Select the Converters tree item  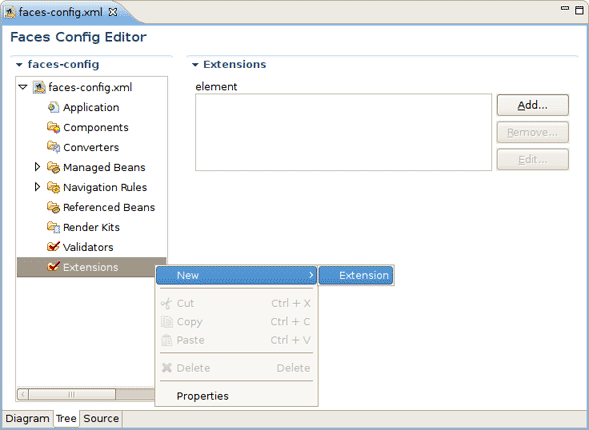(x=91, y=147)
